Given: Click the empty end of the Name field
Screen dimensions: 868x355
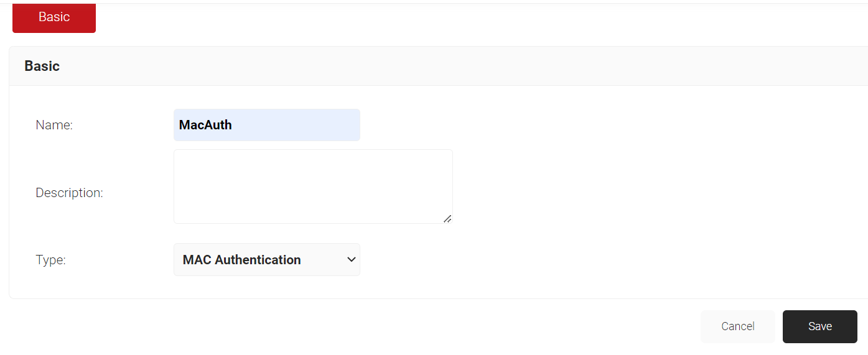Looking at the screenshot, I should point(296,125).
